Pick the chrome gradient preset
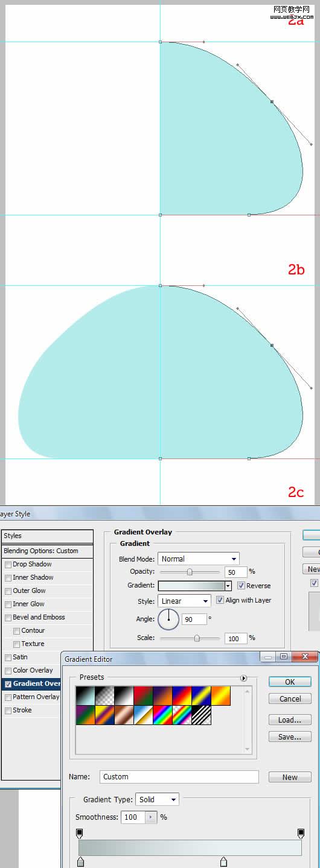The image size is (320, 868). coord(143,715)
